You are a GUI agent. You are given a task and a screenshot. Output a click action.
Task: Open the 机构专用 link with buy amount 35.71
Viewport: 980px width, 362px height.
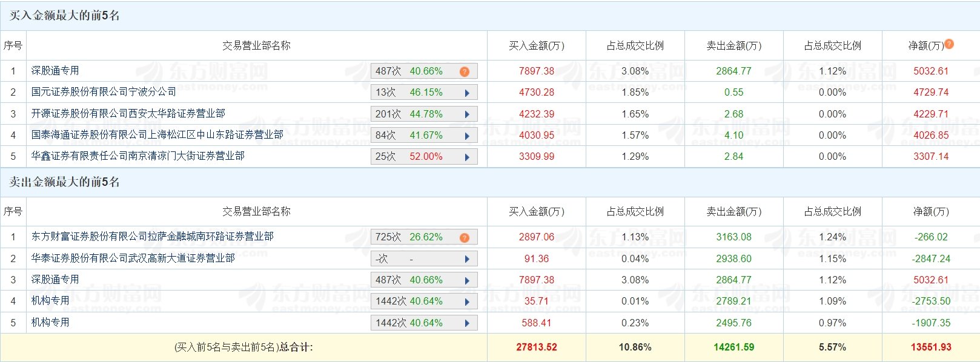50,301
